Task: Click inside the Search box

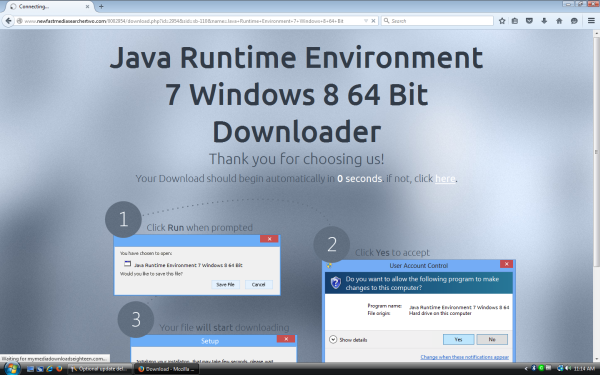Action: tap(437, 21)
